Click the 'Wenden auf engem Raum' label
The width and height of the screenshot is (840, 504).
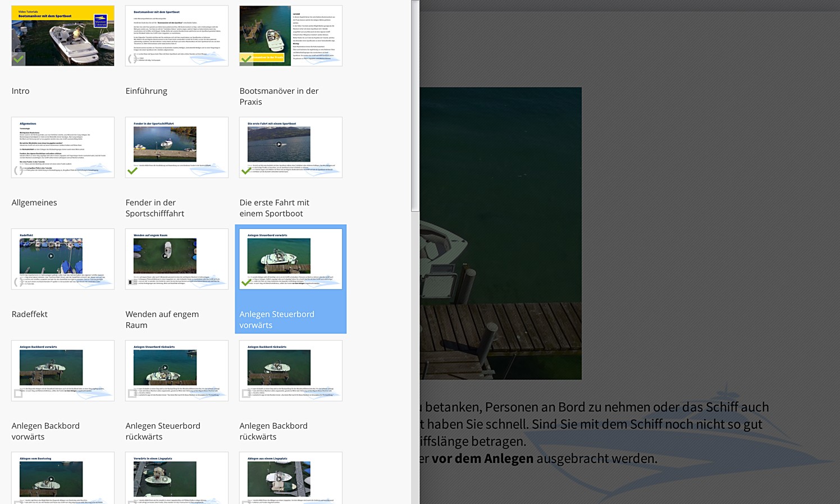coord(162,320)
